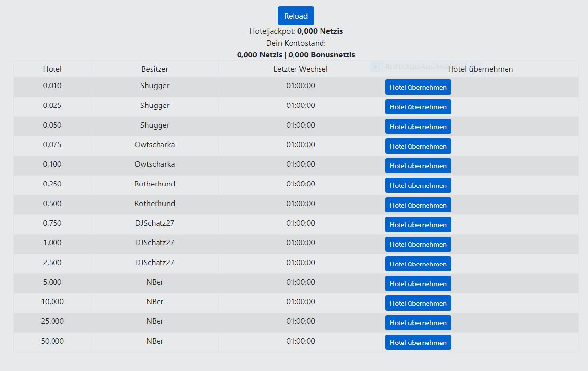This screenshot has height=371, width=588.
Task: Select the hotel value 2,500
Action: coord(52,262)
